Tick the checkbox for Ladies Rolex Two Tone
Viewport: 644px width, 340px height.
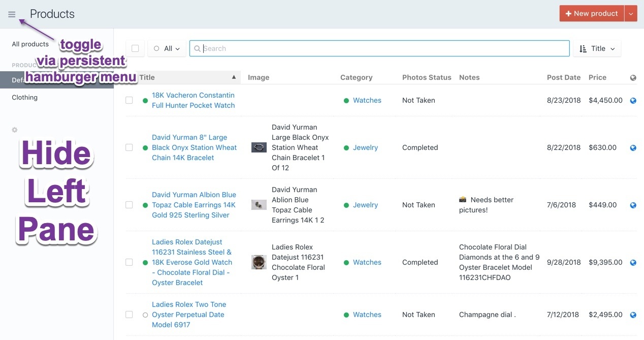(129, 315)
